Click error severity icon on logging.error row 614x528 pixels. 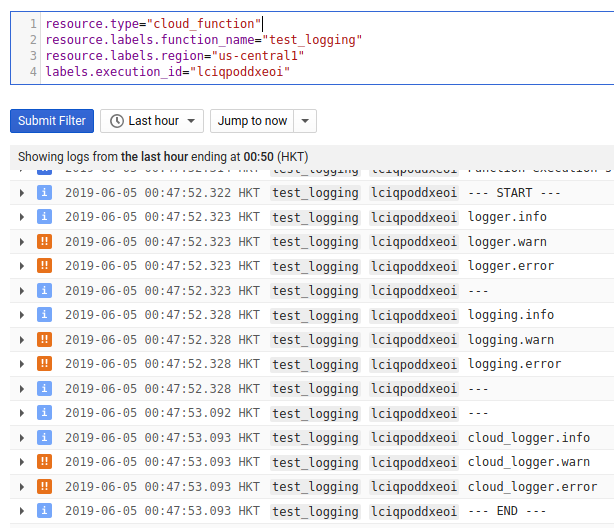click(x=44, y=364)
